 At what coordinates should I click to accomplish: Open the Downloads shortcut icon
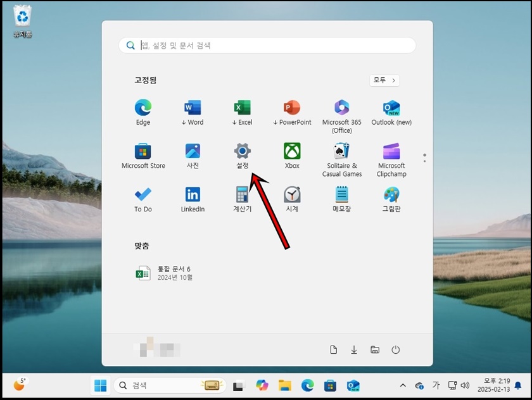(x=354, y=349)
